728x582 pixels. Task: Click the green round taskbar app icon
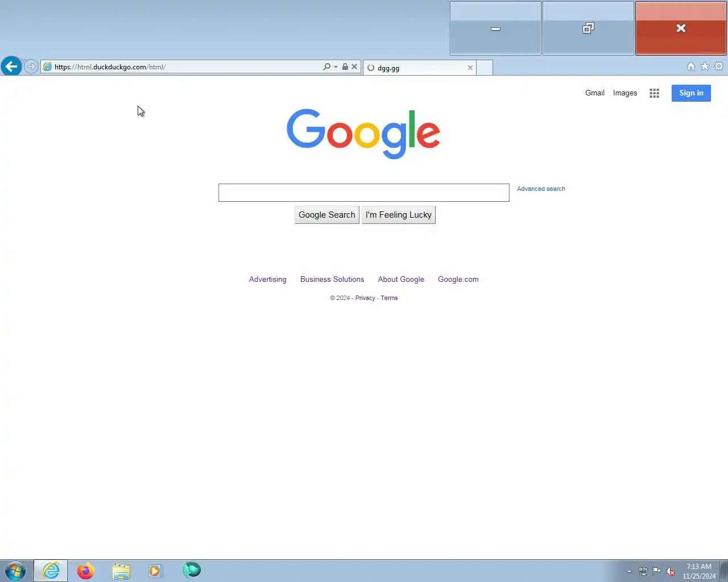pos(192,570)
